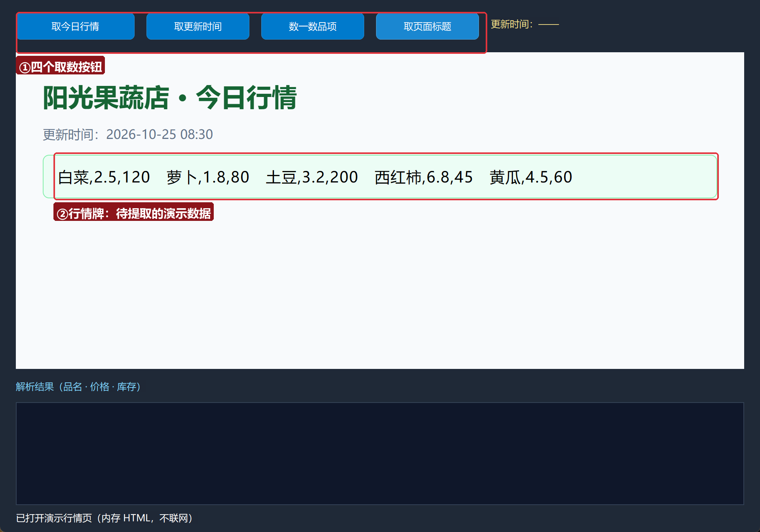Click the 阳光果蔬店·今日行情 heading
The image size is (760, 532).
click(x=170, y=98)
